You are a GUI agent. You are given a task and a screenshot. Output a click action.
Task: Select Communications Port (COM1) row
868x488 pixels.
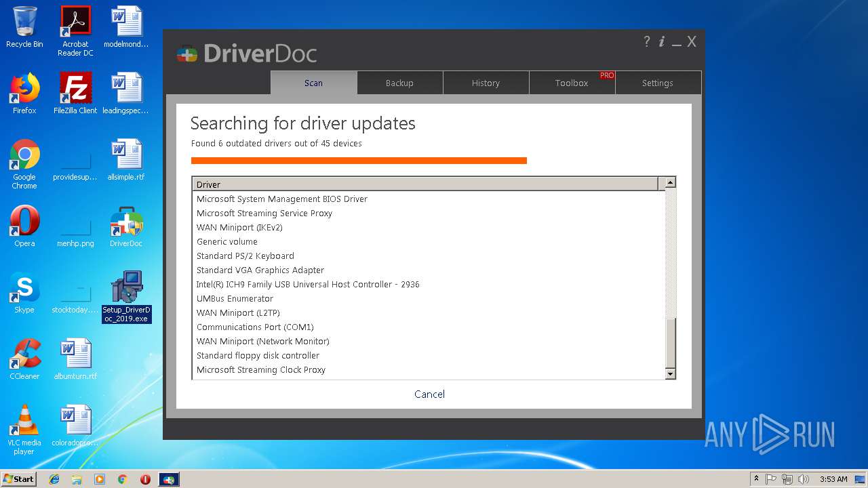pos(429,327)
